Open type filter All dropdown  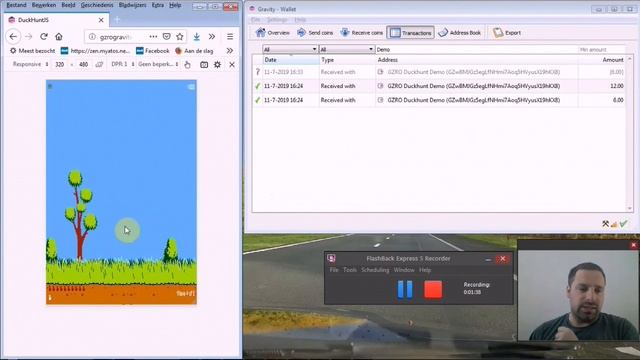347,49
